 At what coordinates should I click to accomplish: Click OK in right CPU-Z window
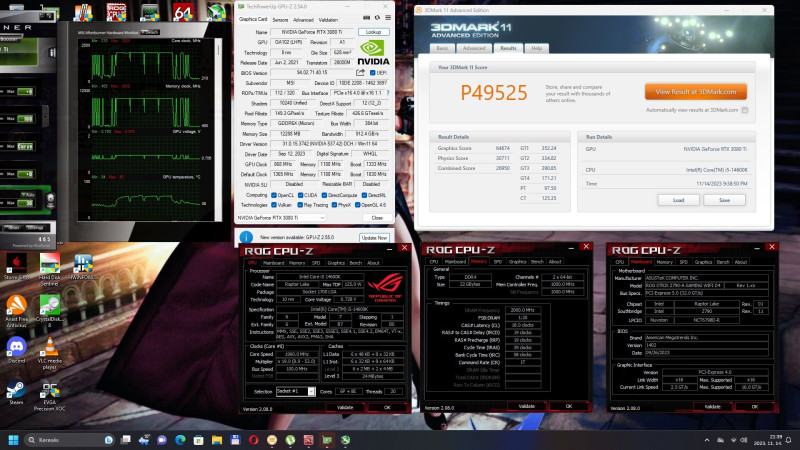(x=755, y=407)
